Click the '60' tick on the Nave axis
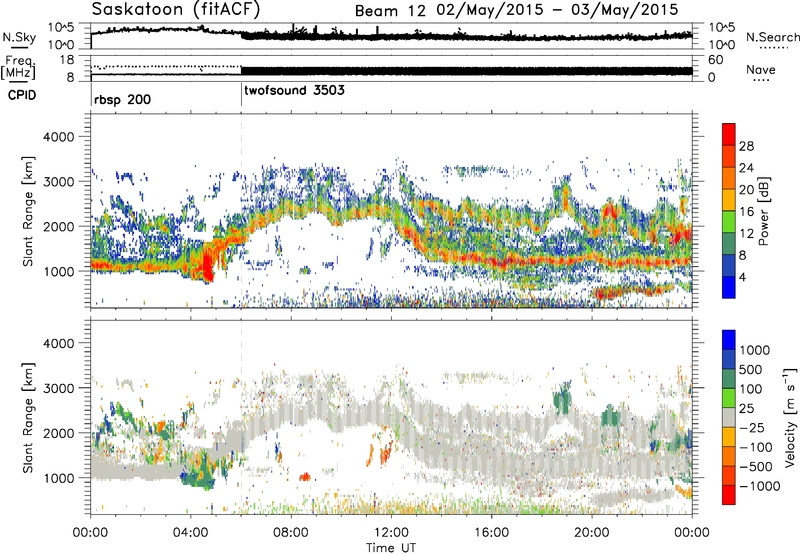Image resolution: width=800 pixels, height=554 pixels. pos(716,60)
